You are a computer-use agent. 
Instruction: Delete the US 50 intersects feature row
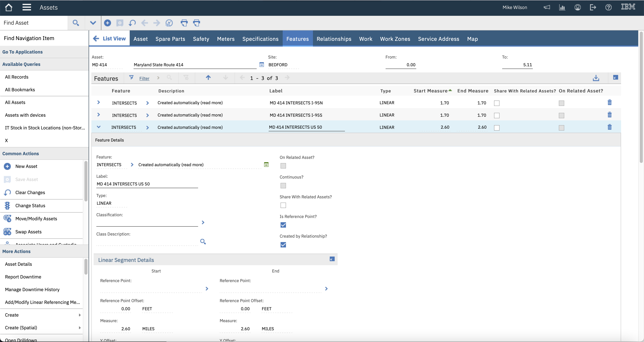[x=610, y=127]
